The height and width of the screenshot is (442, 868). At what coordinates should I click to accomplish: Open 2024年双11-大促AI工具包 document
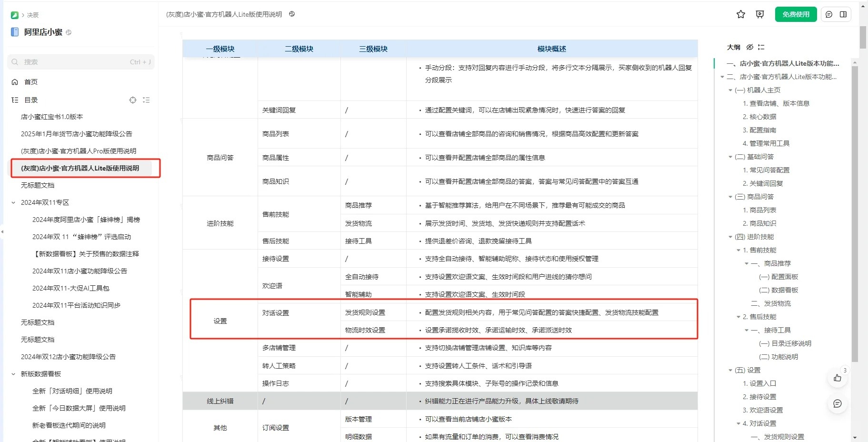tap(70, 288)
